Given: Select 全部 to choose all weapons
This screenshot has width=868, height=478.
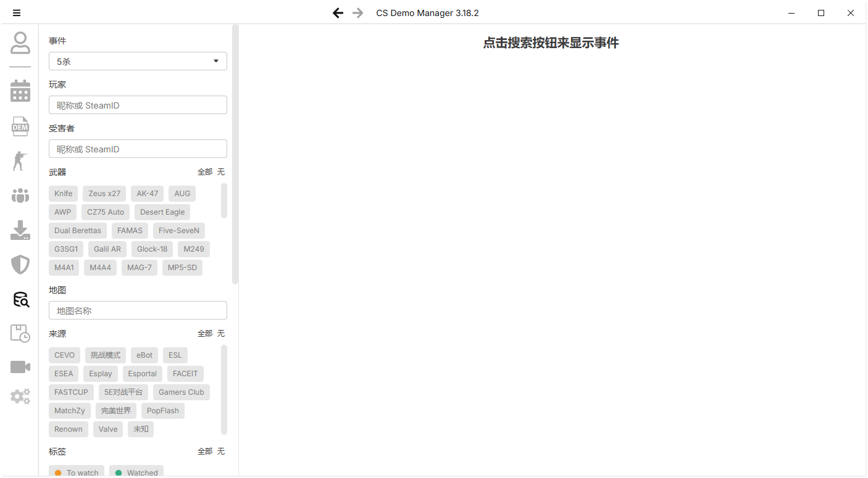Looking at the screenshot, I should tap(204, 171).
